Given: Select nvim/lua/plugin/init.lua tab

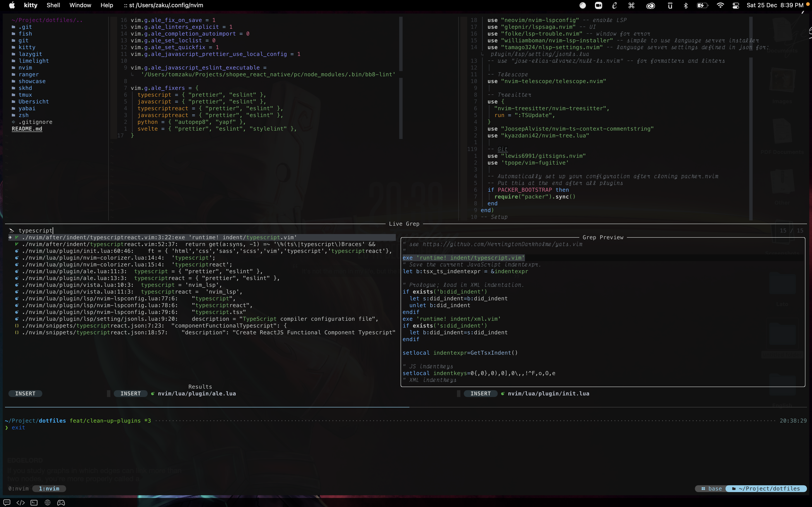Looking at the screenshot, I should 548,394.
